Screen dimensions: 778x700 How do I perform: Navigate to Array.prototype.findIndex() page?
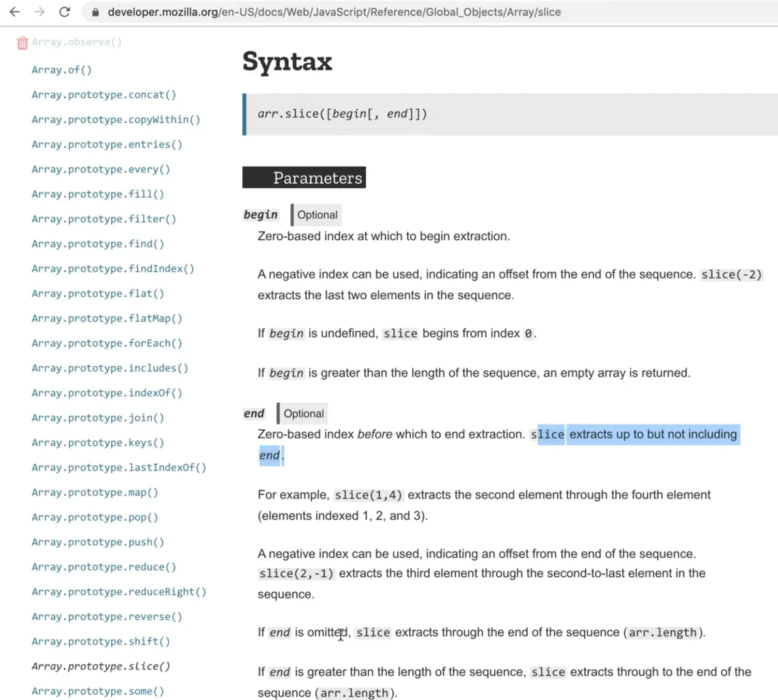tap(112, 269)
